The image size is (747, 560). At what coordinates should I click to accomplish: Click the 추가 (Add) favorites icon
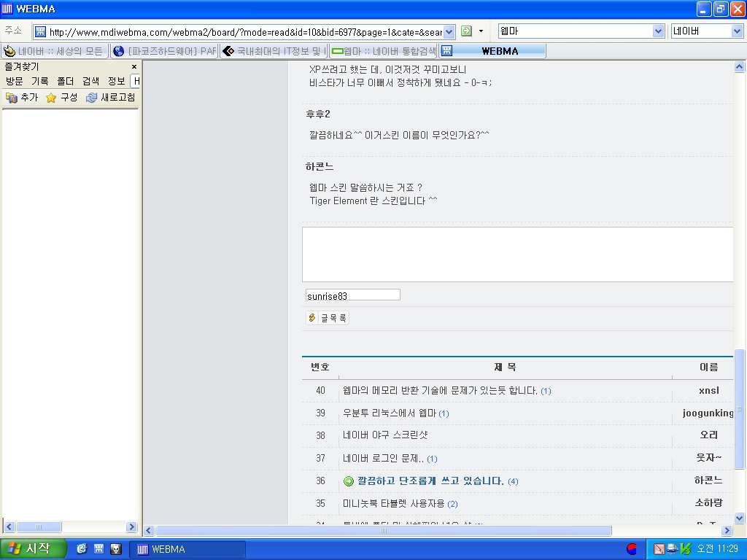[x=12, y=98]
